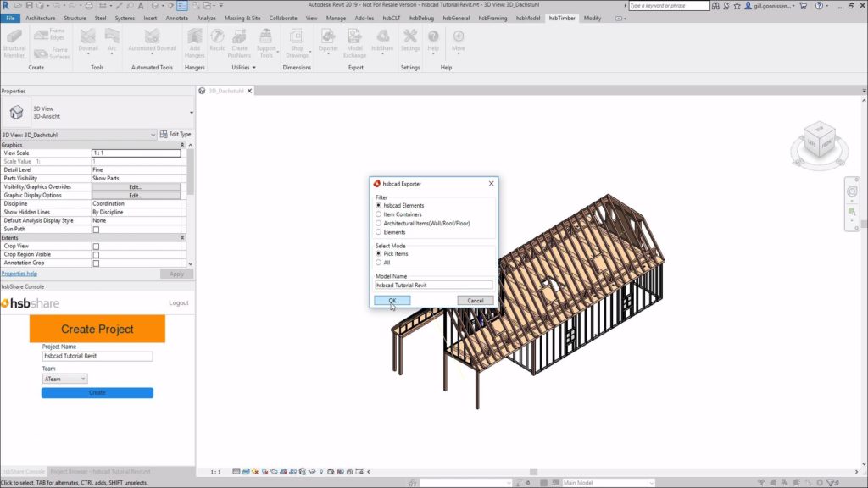
Task: Switch to the Structure ribbon tab
Action: click(75, 19)
